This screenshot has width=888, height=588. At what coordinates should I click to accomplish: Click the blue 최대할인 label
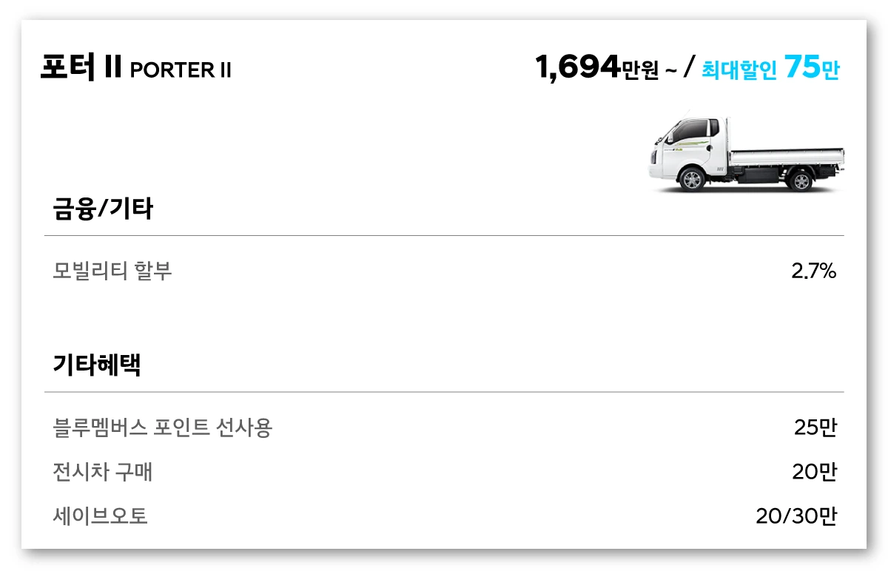click(x=739, y=70)
